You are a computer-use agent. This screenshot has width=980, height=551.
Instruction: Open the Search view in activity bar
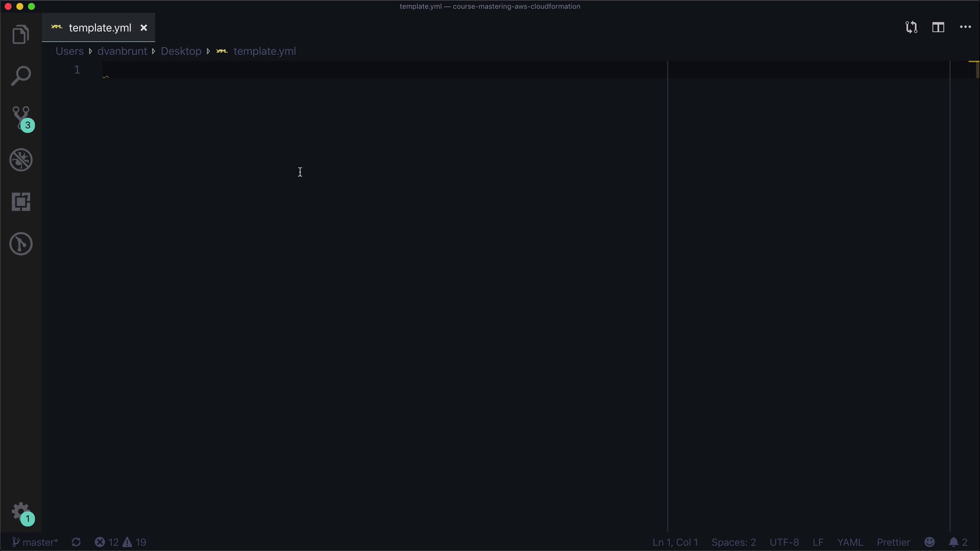21,76
